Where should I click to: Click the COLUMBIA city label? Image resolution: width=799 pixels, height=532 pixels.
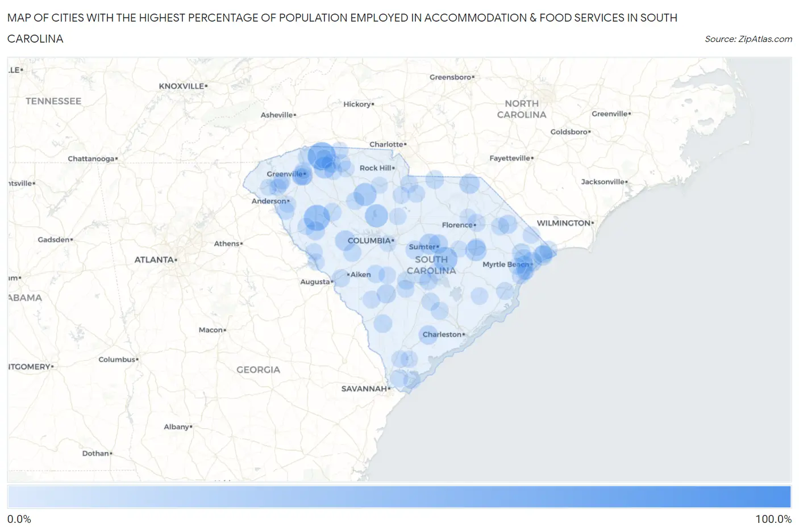click(371, 241)
